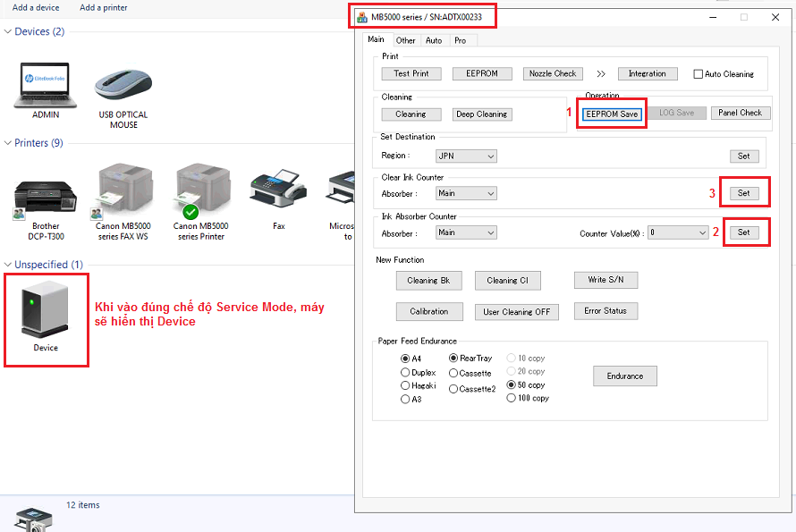Close the MB5000 series service tool window
796x532 pixels.
775,17
